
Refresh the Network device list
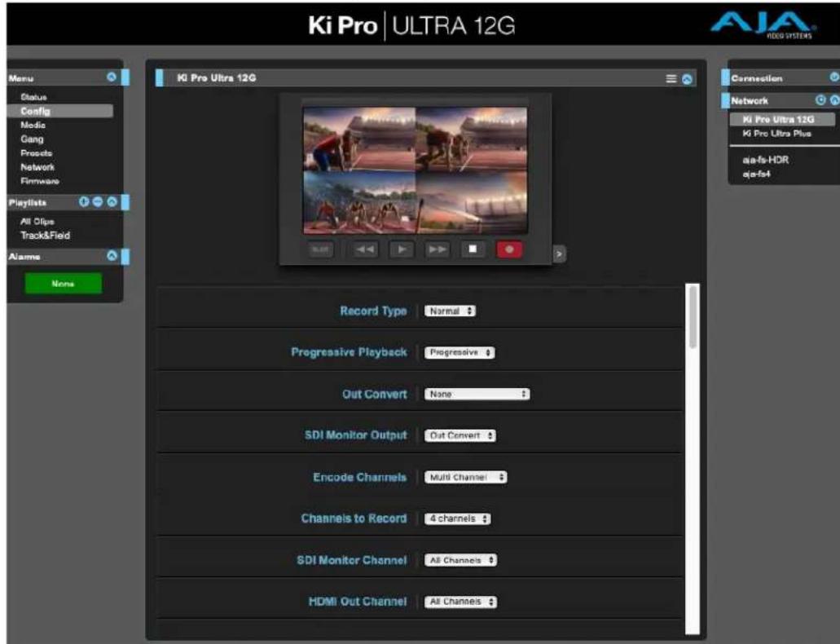click(x=820, y=99)
